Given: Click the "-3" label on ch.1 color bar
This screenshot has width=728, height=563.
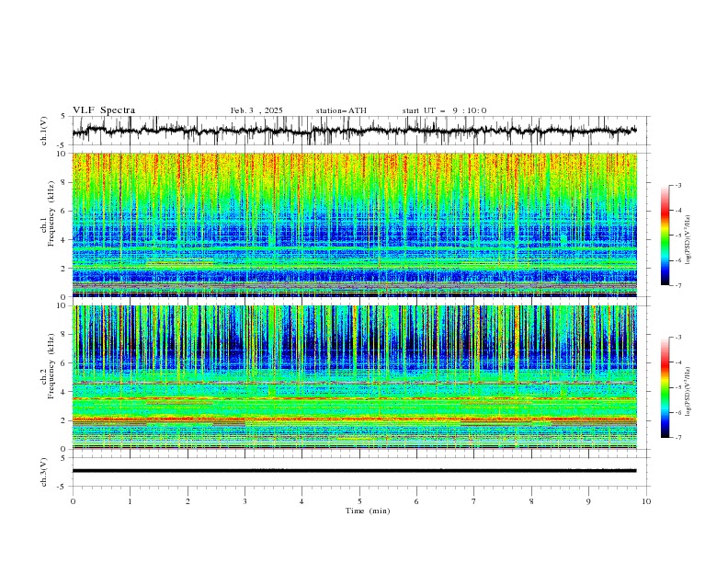Looking at the screenshot, I should (x=677, y=185).
